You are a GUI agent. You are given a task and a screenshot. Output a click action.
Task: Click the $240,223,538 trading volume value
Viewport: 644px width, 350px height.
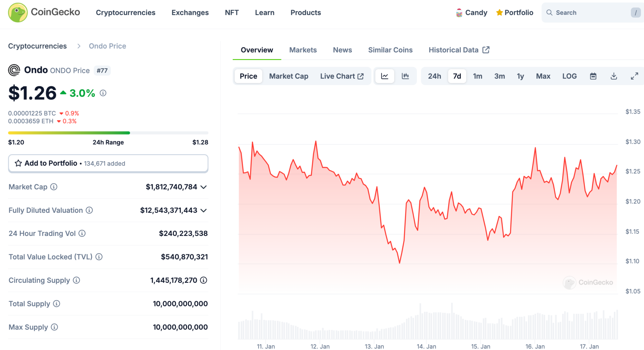tap(183, 233)
